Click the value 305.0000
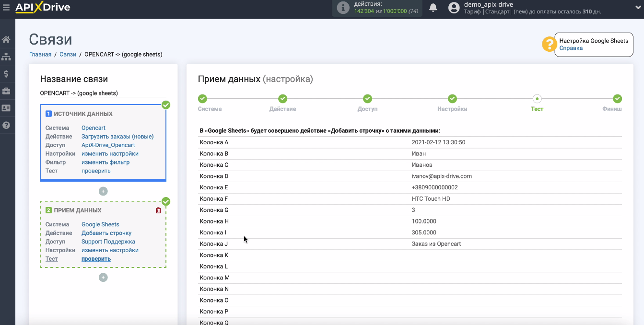Screen dimensions: 644x325 [x=424, y=232]
